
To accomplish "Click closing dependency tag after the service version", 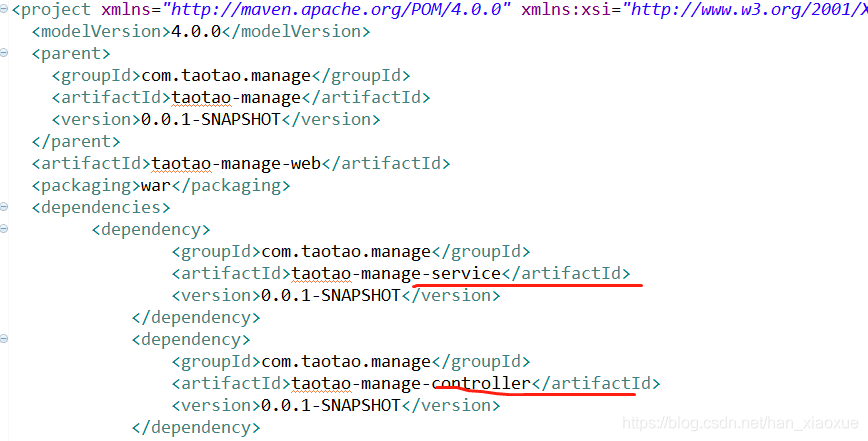I will click(x=196, y=318).
